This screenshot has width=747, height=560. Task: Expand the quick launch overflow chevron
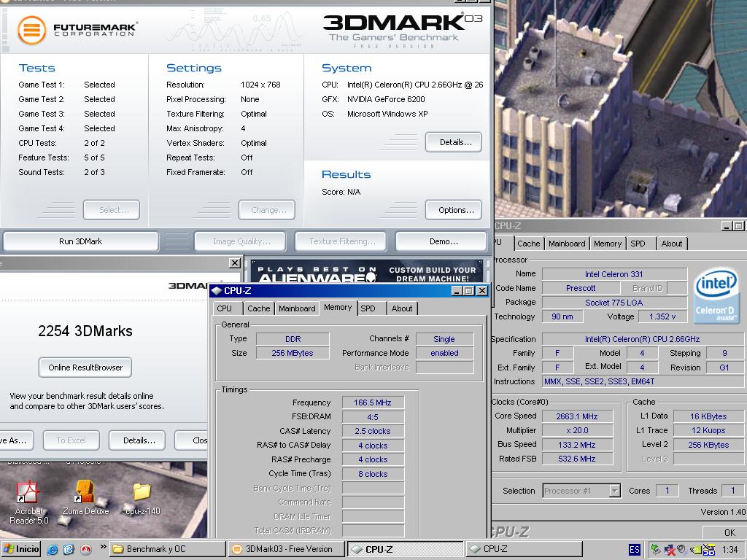103,547
